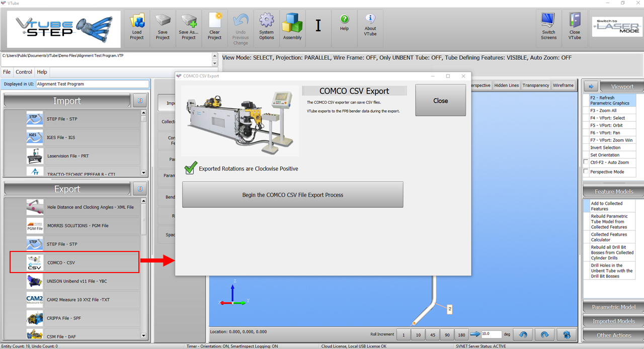
Task: Expand the Viewport panel header
Action: click(622, 86)
